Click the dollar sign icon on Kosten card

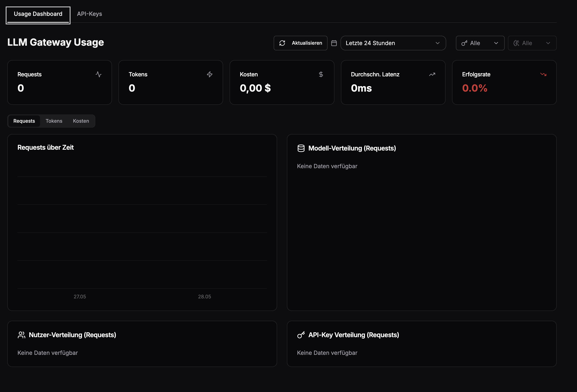pos(321,75)
